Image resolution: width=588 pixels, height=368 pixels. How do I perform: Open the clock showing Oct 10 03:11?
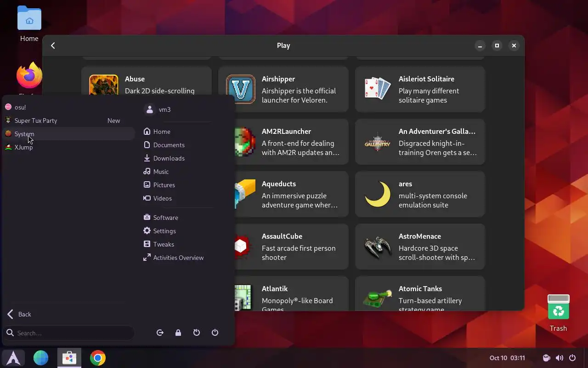tap(507, 358)
